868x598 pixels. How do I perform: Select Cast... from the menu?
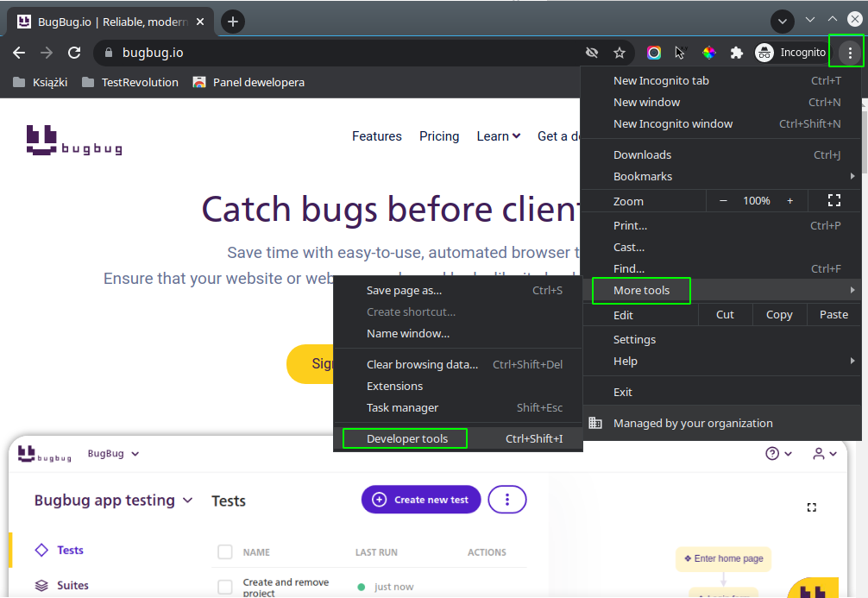(722, 247)
